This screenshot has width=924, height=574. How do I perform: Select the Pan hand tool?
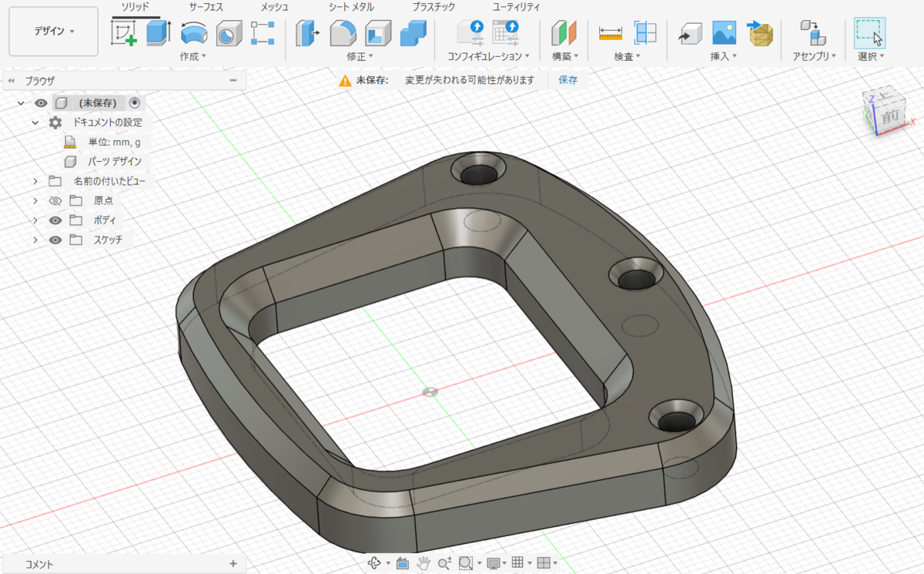(423, 563)
